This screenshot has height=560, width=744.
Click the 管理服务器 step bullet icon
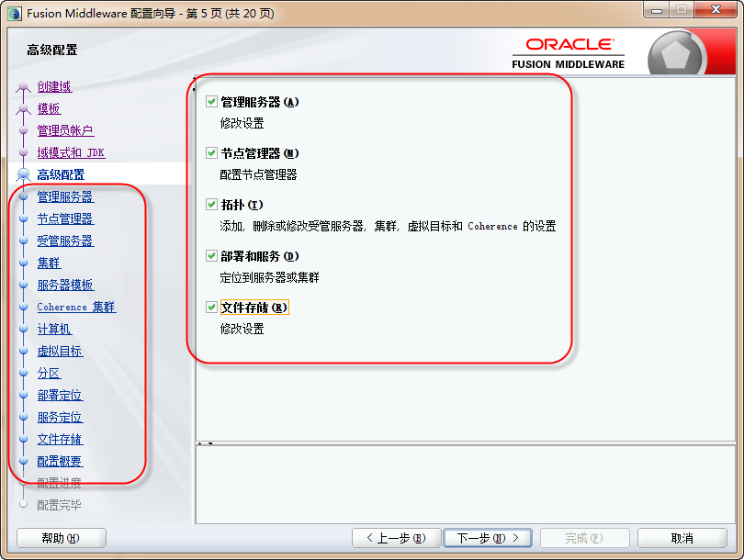[x=23, y=196]
